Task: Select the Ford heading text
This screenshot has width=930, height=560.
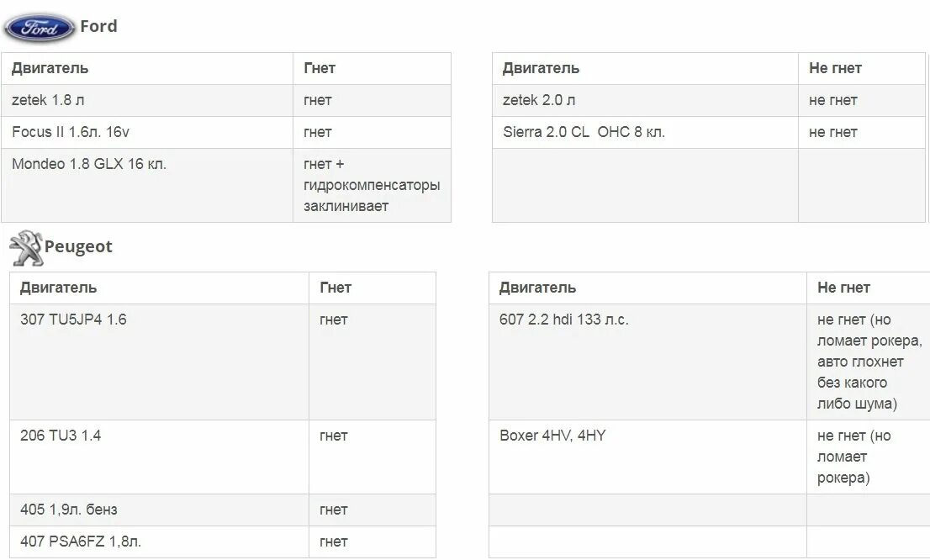Action: click(x=98, y=26)
